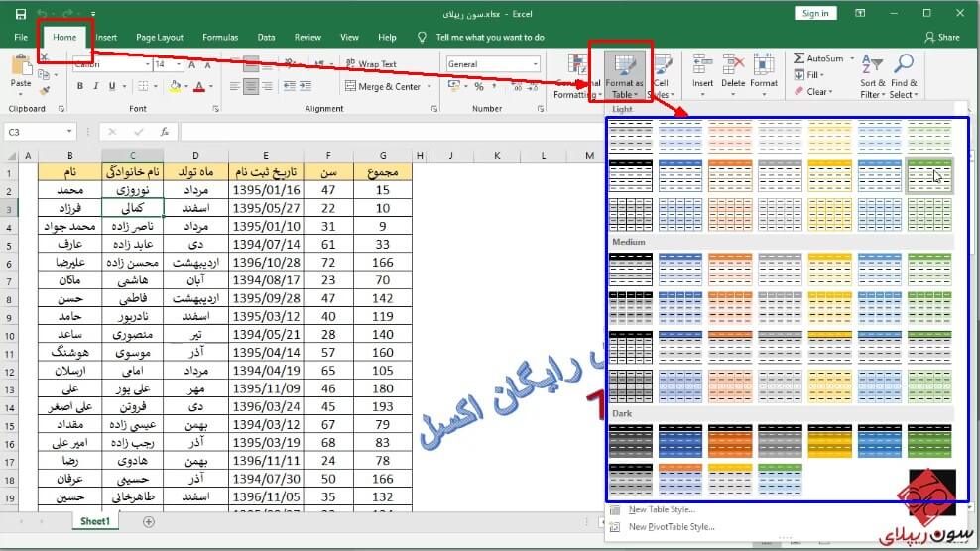Image resolution: width=980 pixels, height=551 pixels.
Task: Click the Paste icon in Clipboard group
Action: 21,68
